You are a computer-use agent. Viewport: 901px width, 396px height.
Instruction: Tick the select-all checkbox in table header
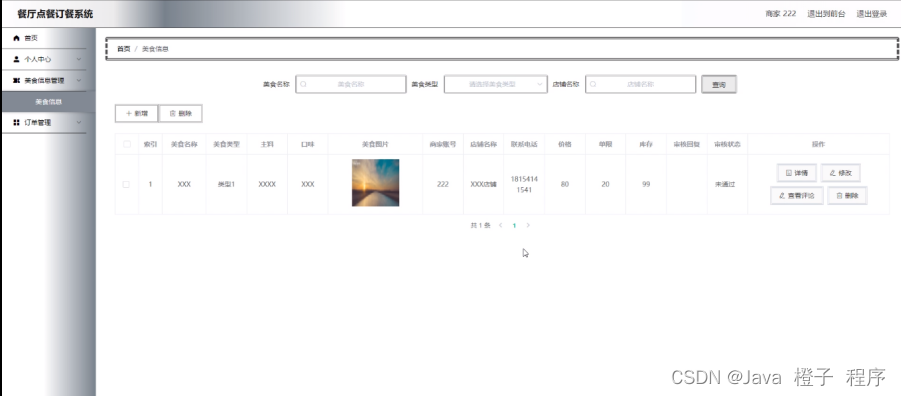[x=126, y=144]
